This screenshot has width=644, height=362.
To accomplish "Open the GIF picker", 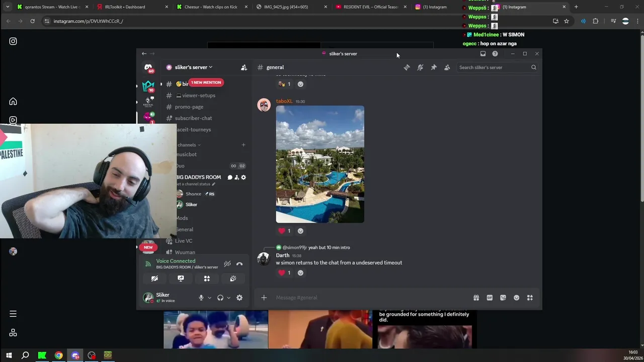I will pyautogui.click(x=490, y=298).
